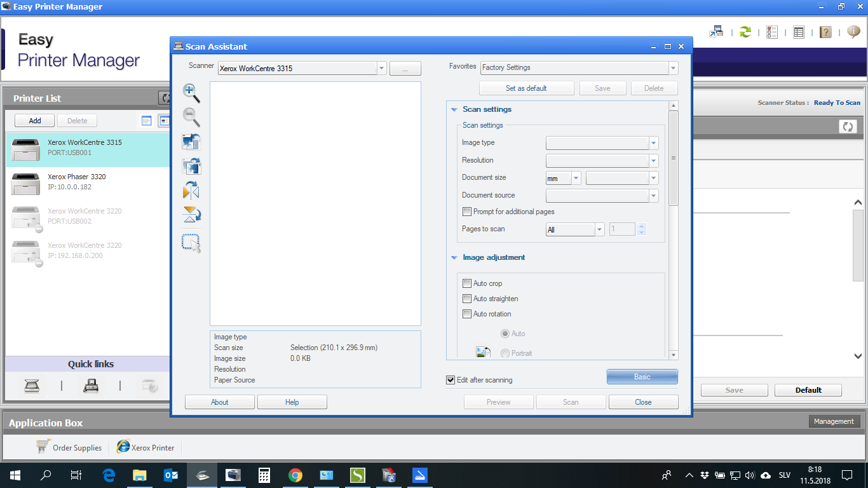The image size is (868, 488).
Task: Open Calculator from taskbar
Action: coord(264,475)
